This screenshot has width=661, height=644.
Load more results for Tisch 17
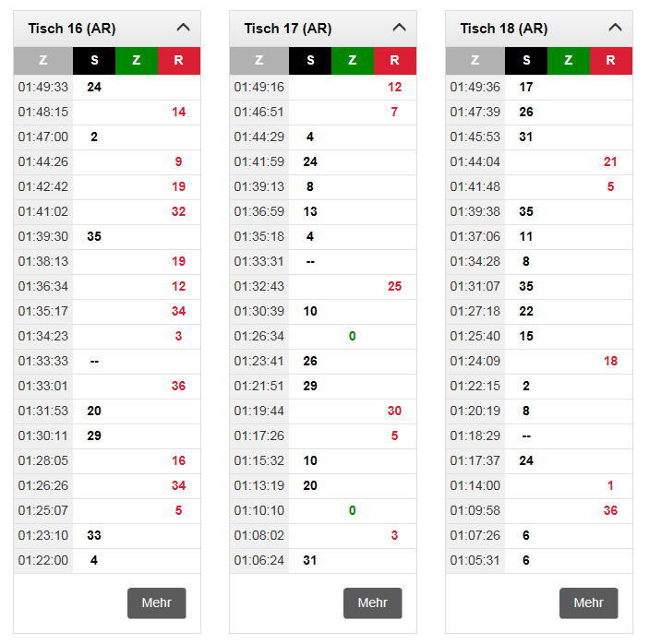coord(373,602)
